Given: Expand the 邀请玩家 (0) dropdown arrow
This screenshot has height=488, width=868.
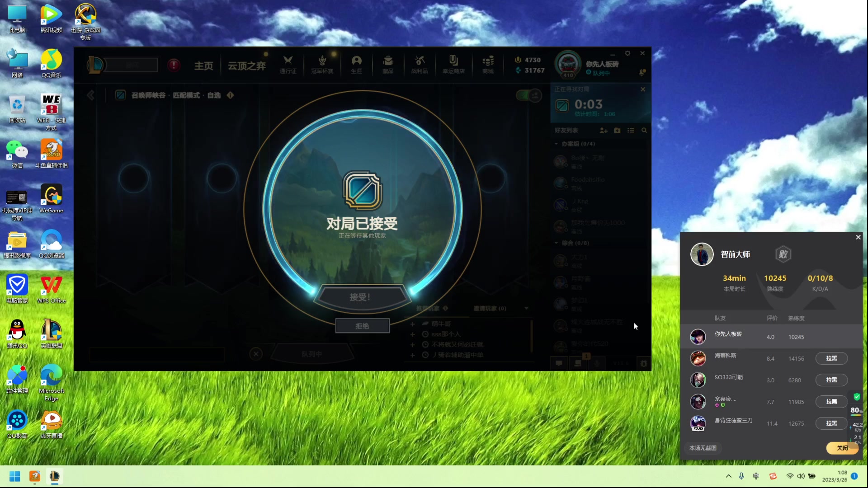Looking at the screenshot, I should point(526,308).
